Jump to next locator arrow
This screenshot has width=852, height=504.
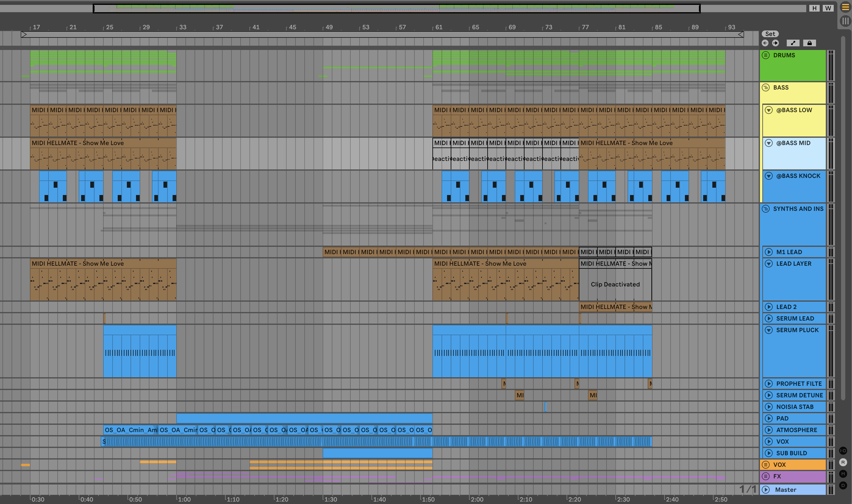coord(775,43)
